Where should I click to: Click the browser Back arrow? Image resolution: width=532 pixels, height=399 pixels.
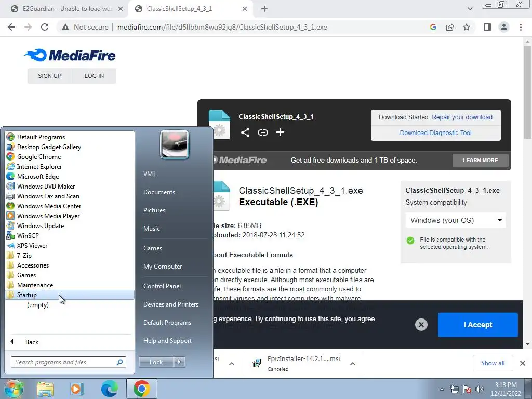tap(11, 27)
